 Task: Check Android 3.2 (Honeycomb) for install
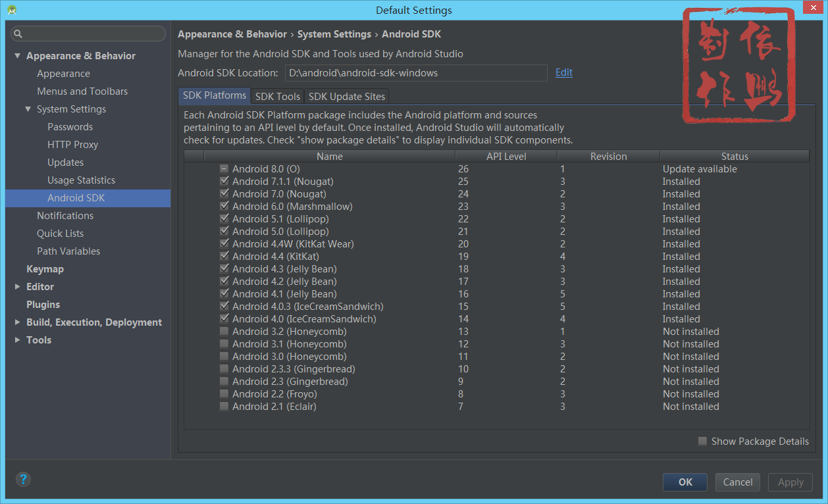click(224, 332)
